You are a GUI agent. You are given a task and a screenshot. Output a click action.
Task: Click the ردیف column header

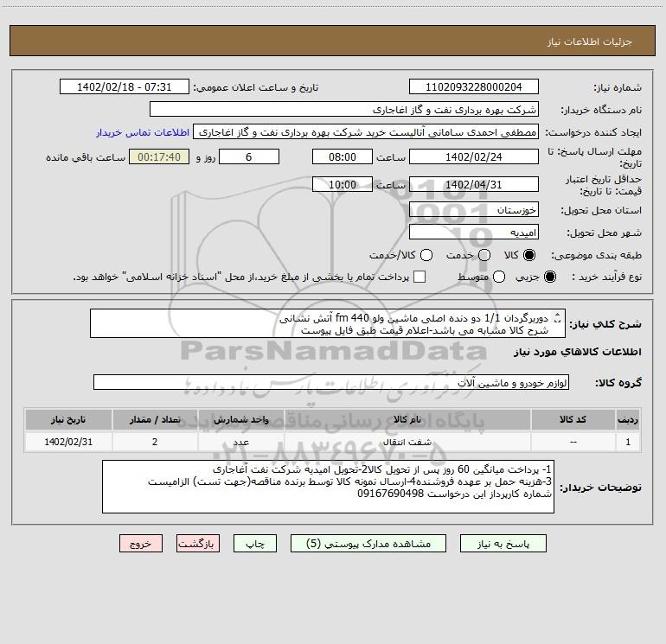pos(628,419)
